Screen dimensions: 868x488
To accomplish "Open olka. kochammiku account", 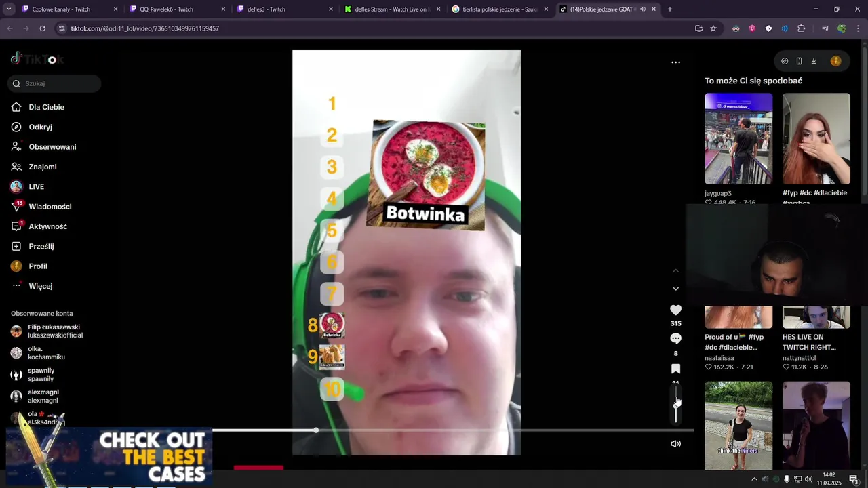I will point(38,353).
